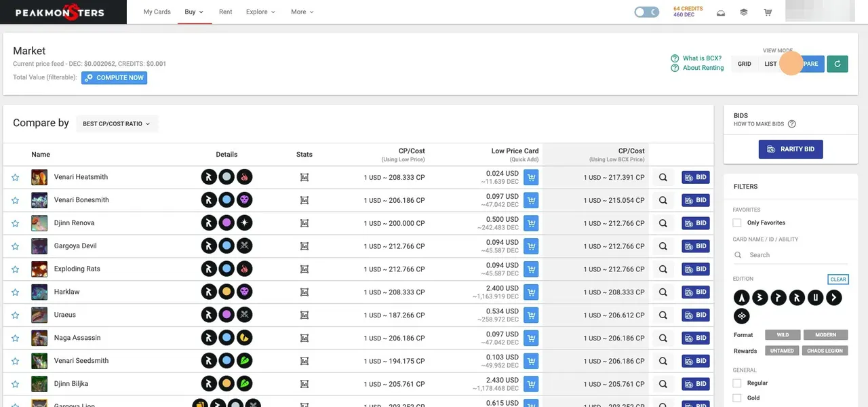
Task: Open stats icon for Uraeus
Action: (x=304, y=315)
